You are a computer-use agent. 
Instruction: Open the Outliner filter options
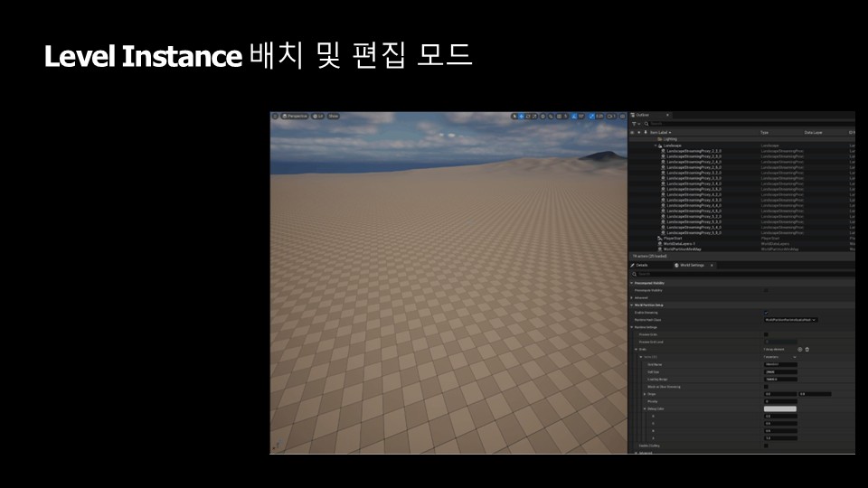tap(636, 124)
